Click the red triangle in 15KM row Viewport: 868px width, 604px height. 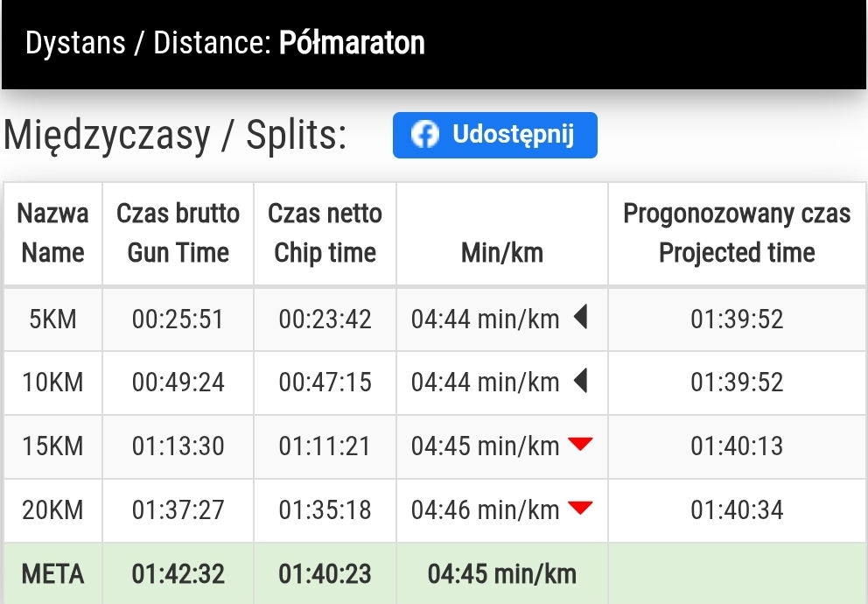[580, 445]
